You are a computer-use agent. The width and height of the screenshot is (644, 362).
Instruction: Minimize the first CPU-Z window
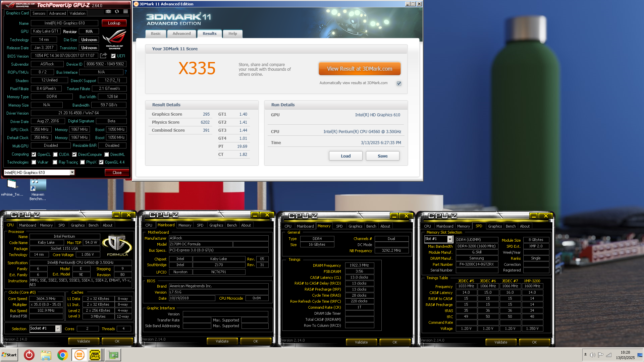[x=116, y=215]
